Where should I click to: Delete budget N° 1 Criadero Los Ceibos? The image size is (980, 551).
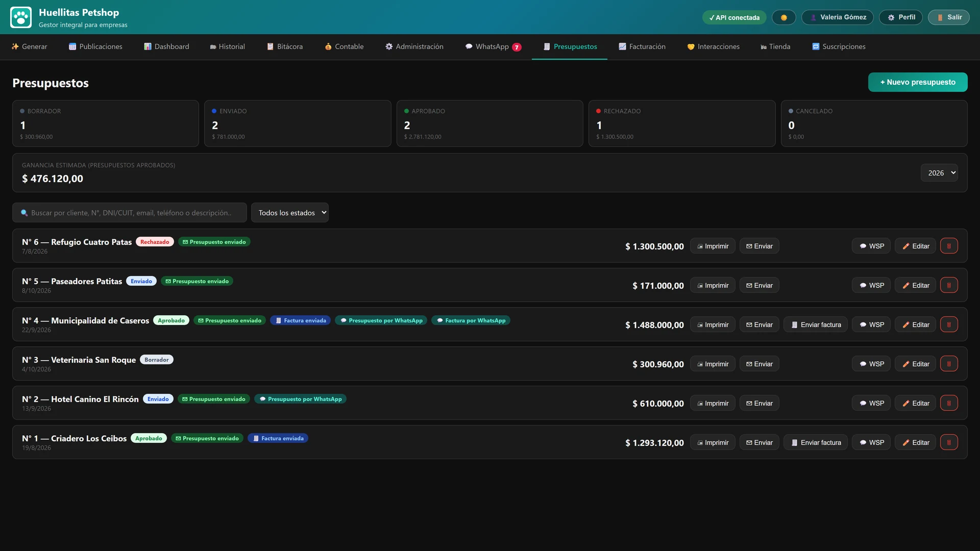coord(949,442)
